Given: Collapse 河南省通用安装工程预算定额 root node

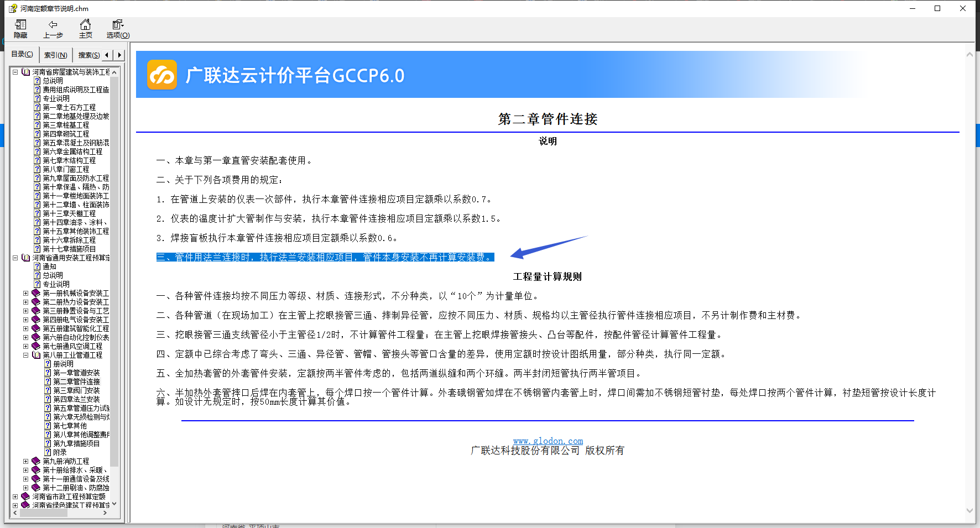Looking at the screenshot, I should pyautogui.click(x=15, y=258).
